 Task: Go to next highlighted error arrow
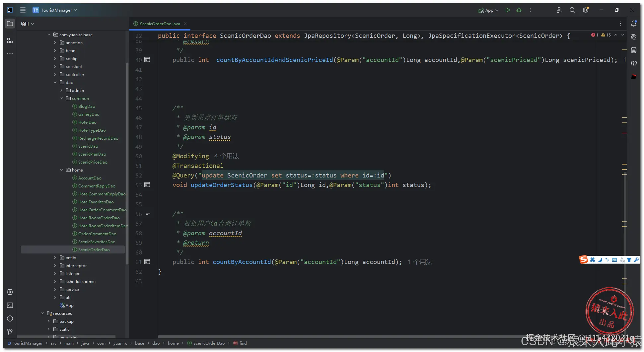[x=623, y=35]
